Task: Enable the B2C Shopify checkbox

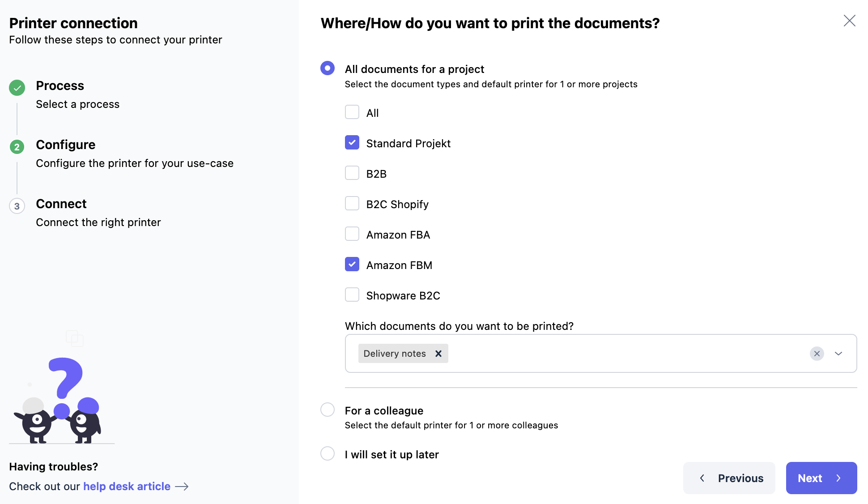Action: [352, 204]
